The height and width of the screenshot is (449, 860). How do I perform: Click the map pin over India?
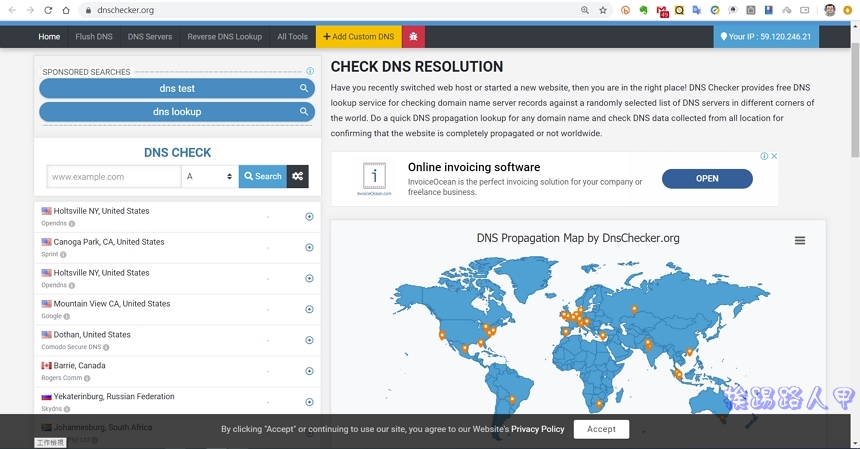[x=648, y=344]
